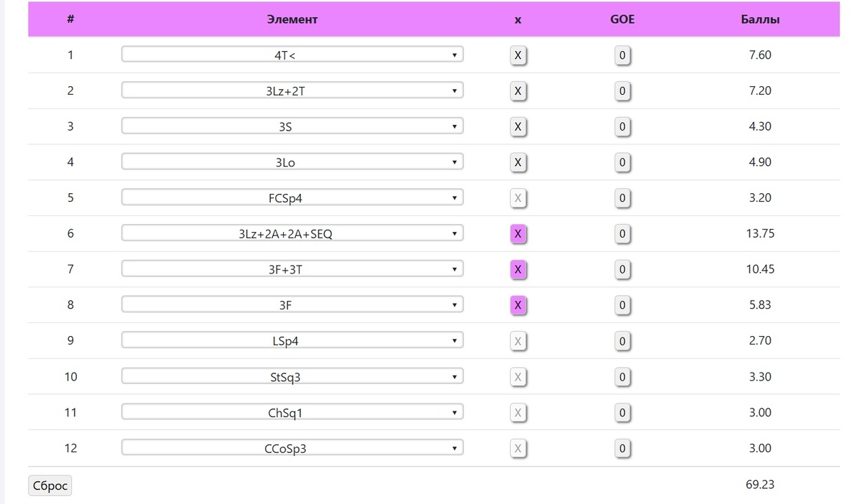Click the X button beside 3S
Image resolution: width=862 pixels, height=504 pixels.
click(518, 127)
